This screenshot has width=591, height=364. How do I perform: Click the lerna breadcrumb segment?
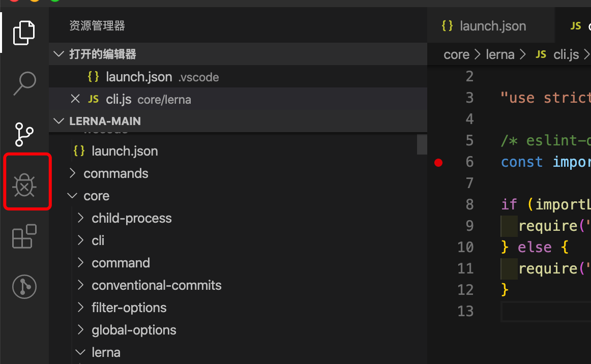(500, 54)
